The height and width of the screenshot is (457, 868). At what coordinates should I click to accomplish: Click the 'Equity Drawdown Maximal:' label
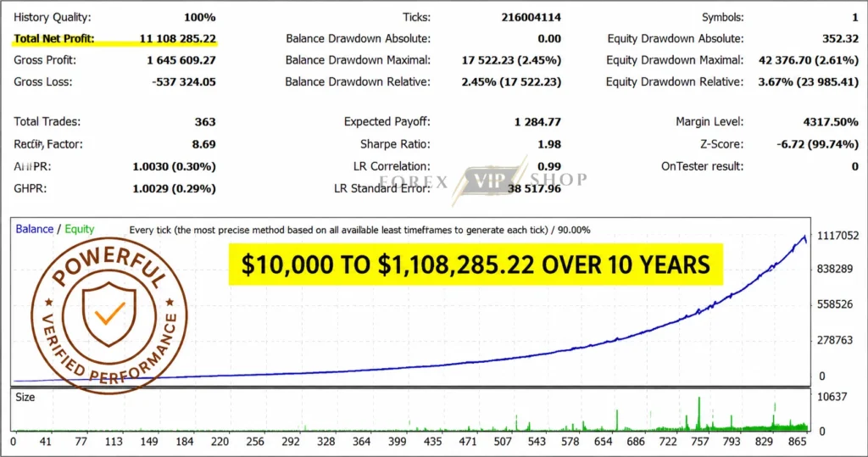(676, 60)
